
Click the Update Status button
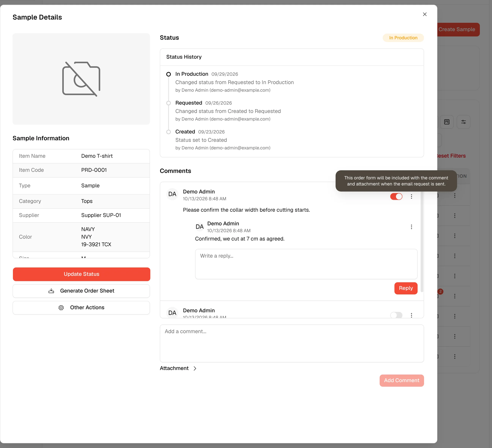pos(81,274)
